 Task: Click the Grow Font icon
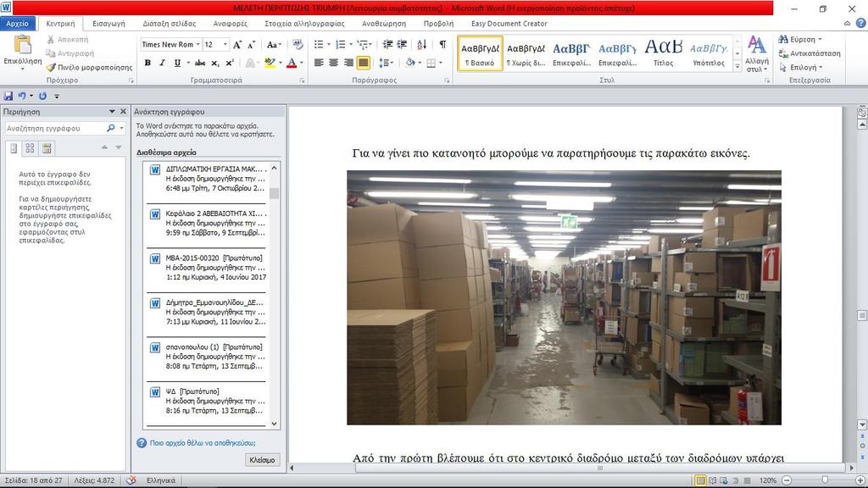pyautogui.click(x=237, y=45)
